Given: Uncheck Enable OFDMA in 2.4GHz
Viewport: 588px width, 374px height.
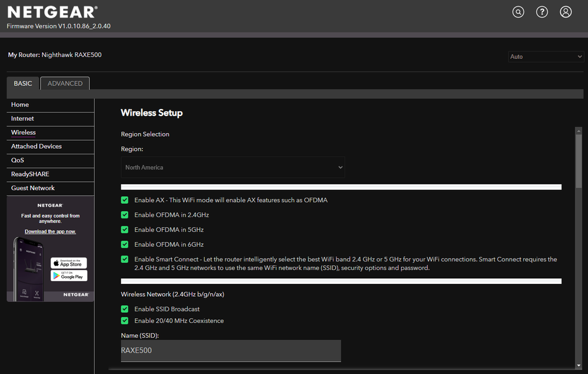Looking at the screenshot, I should [x=125, y=215].
